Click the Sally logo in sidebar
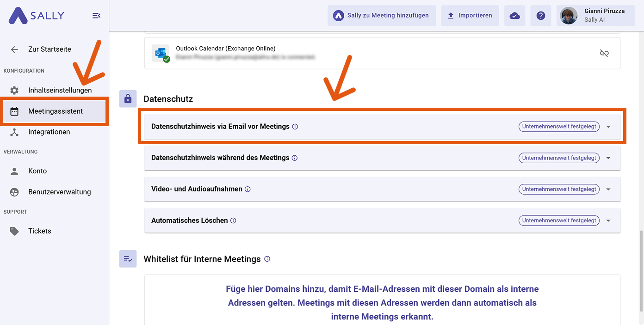The height and width of the screenshot is (325, 644). tap(37, 16)
